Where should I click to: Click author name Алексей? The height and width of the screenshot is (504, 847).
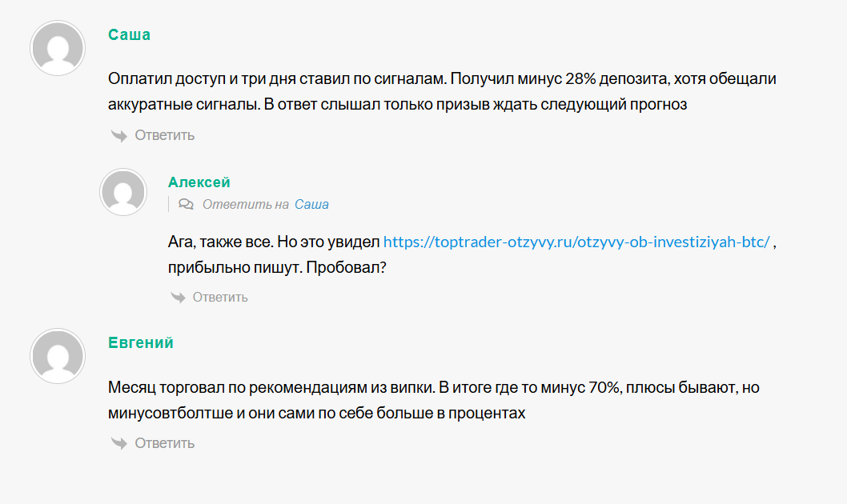coord(199,182)
